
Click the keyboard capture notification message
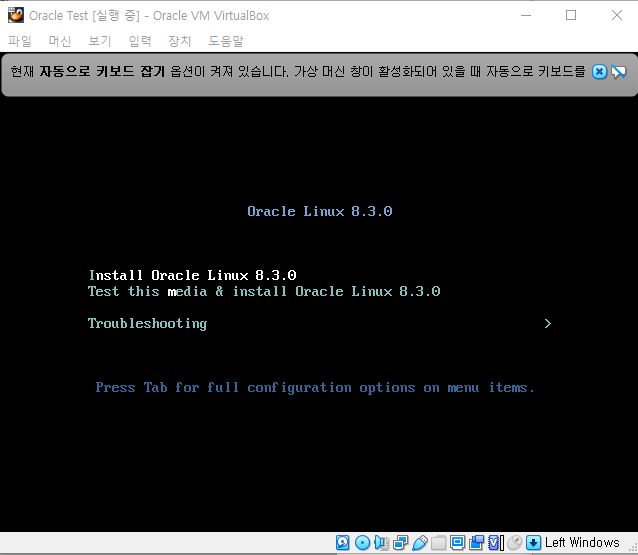point(298,72)
